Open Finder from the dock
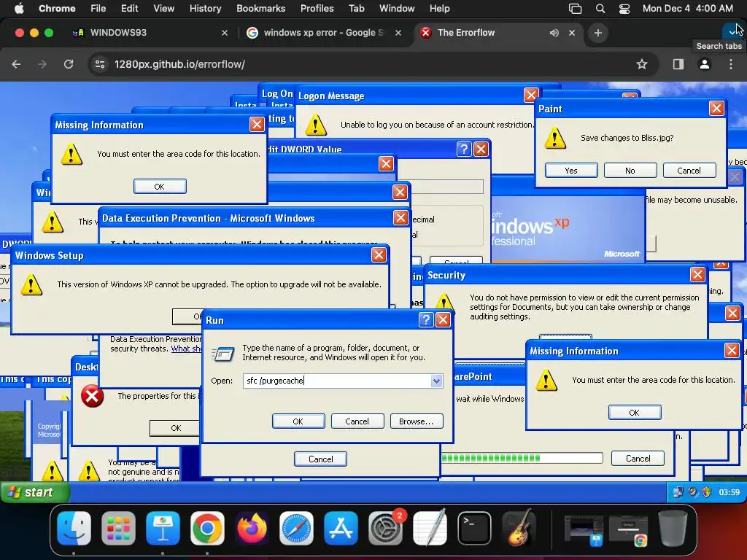This screenshot has width=747, height=560. point(74,528)
